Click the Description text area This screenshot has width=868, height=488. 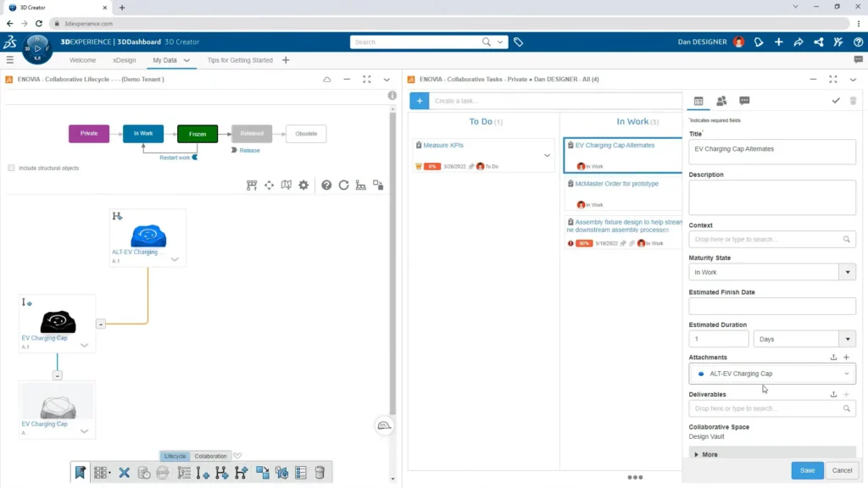[771, 197]
